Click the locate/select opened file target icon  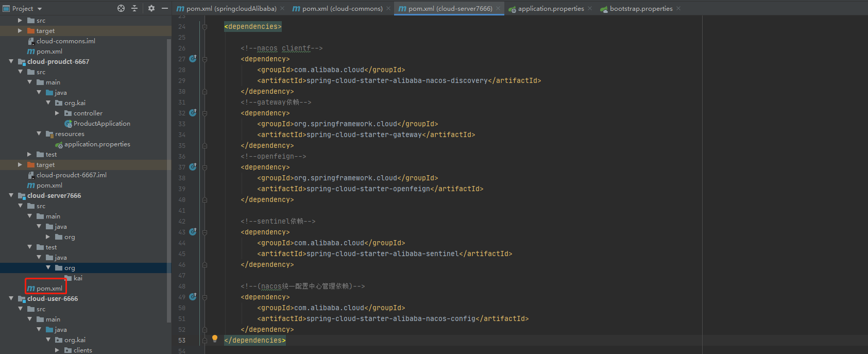(121, 8)
